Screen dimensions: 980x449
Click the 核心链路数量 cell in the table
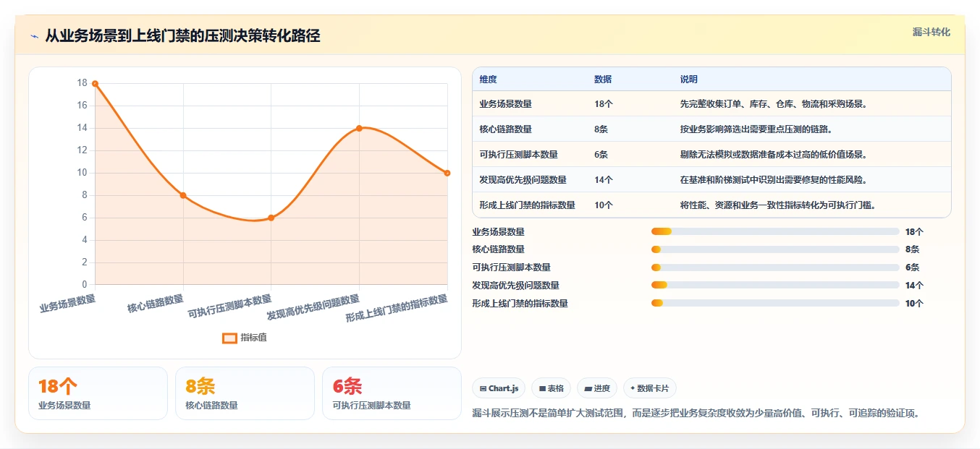(505, 129)
